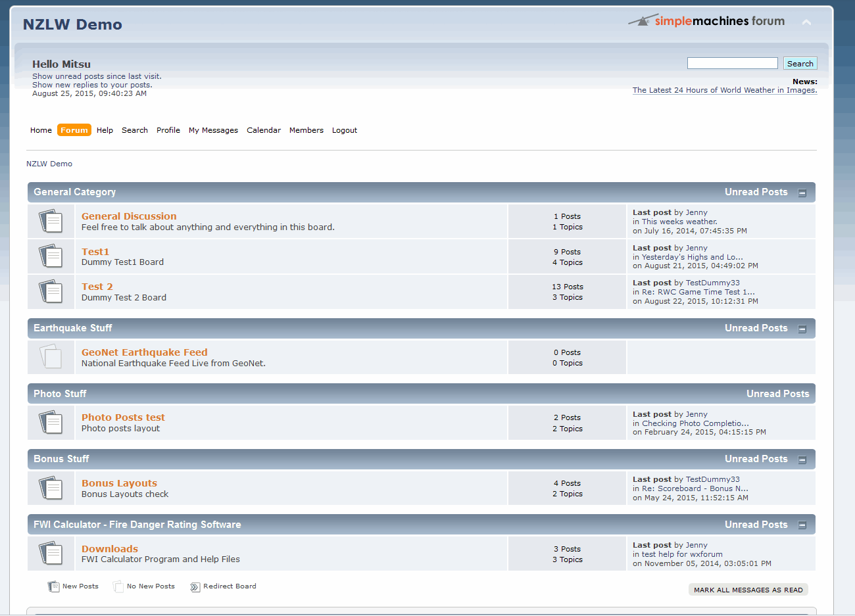Image resolution: width=855 pixels, height=616 pixels.
Task: Click the Downloads board folder icon
Action: tap(51, 554)
